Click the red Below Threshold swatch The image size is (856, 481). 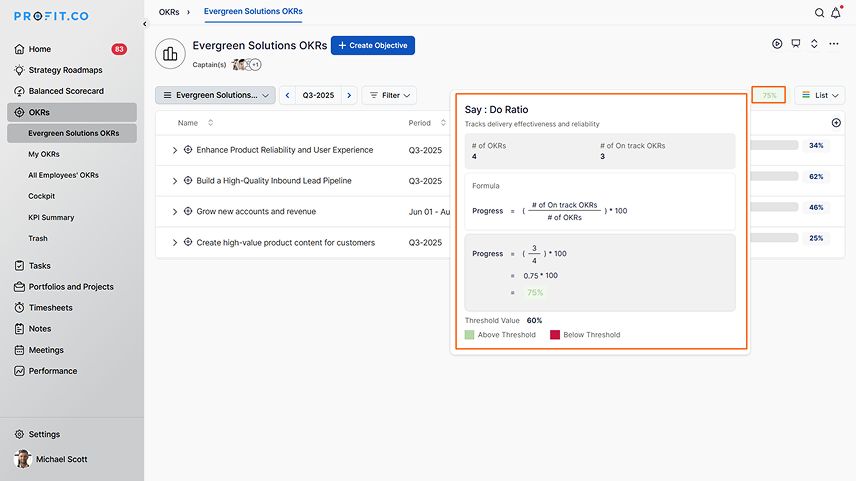(555, 335)
